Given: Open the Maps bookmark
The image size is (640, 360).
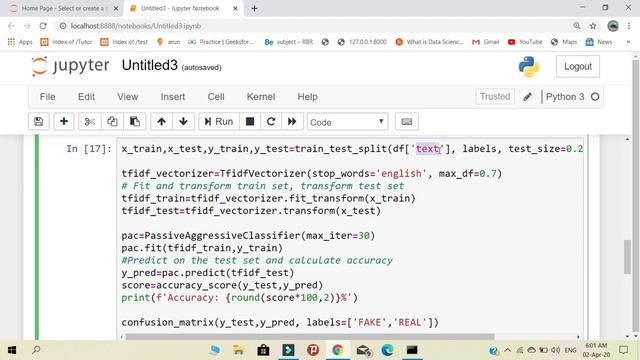Looking at the screenshot, I should (564, 42).
